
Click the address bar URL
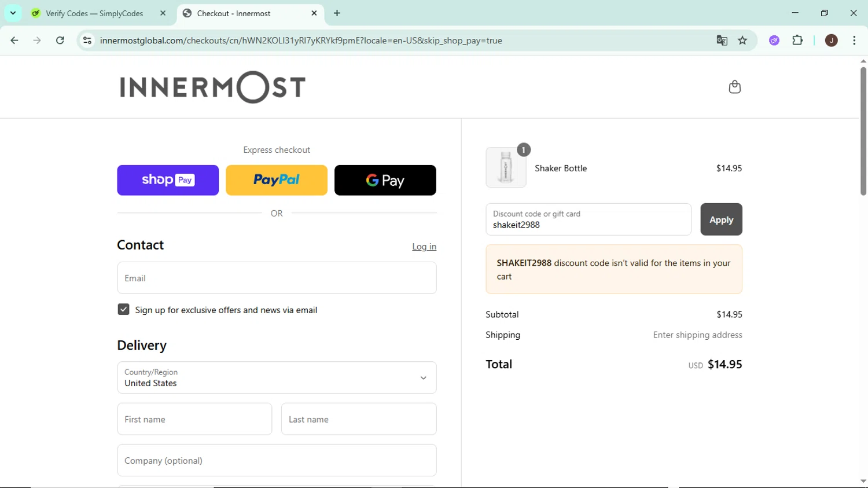pos(301,41)
